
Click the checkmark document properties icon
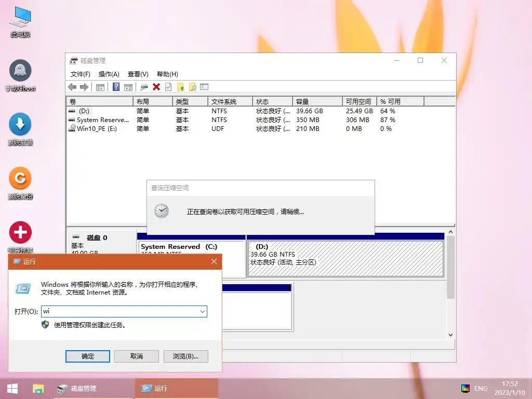168,87
